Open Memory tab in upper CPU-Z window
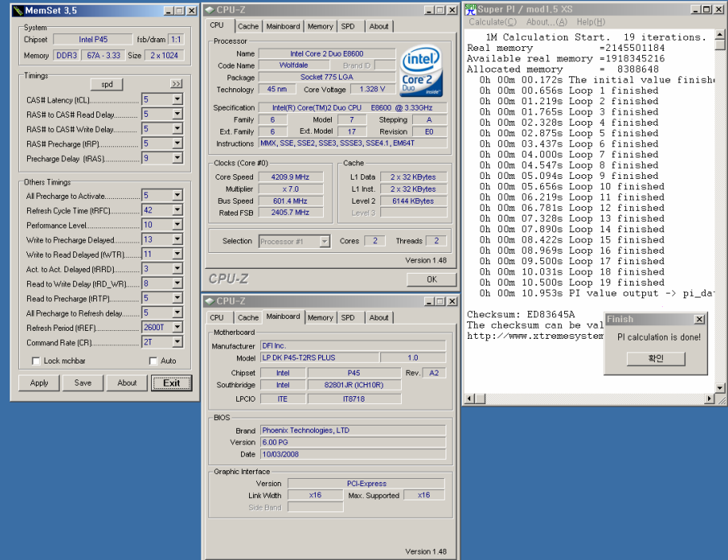Screen dimensions: 728x560 tap(320, 26)
